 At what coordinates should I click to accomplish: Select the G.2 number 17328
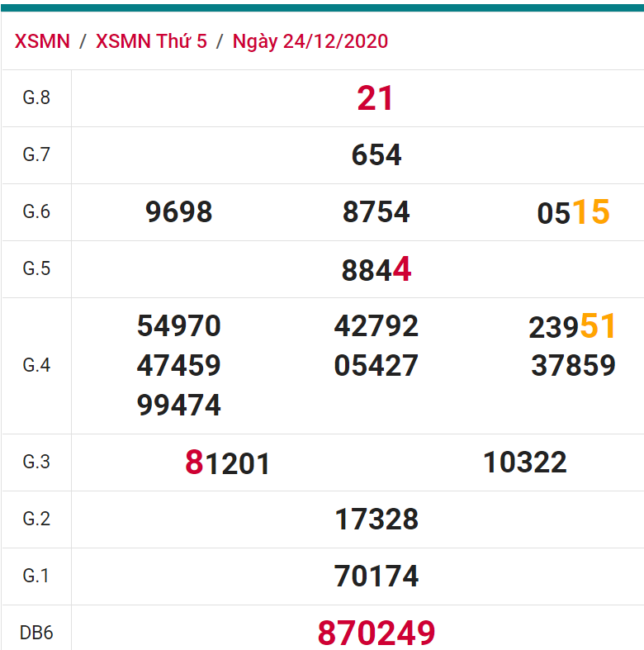[x=376, y=520]
